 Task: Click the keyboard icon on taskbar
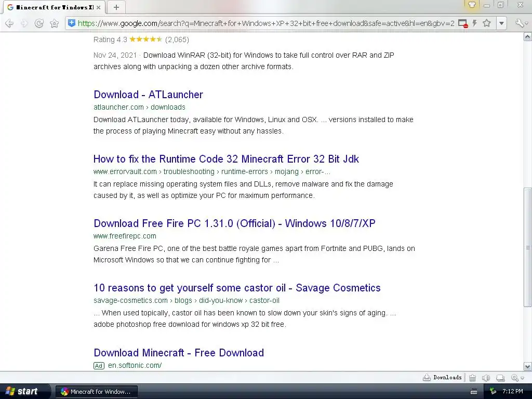(474, 392)
